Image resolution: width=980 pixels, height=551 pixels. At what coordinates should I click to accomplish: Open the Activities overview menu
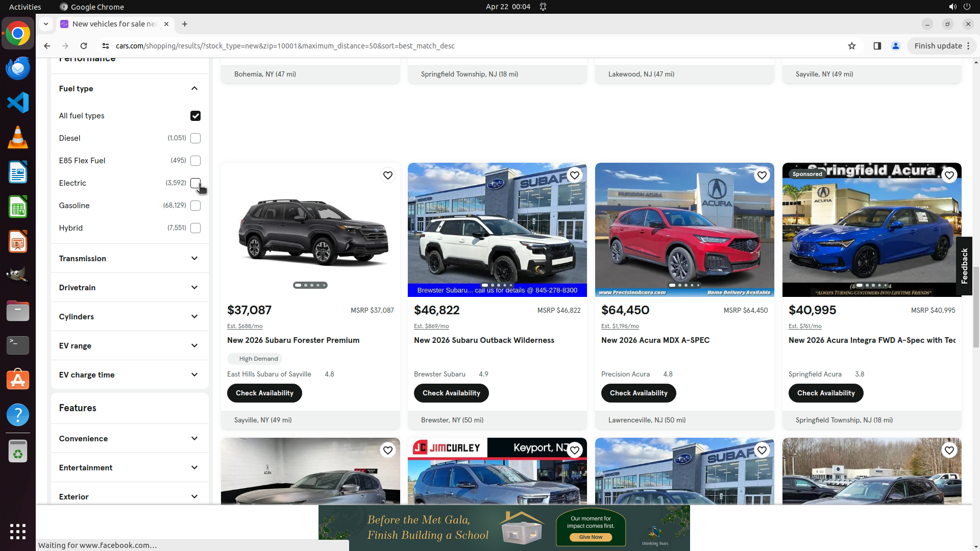click(25, 7)
